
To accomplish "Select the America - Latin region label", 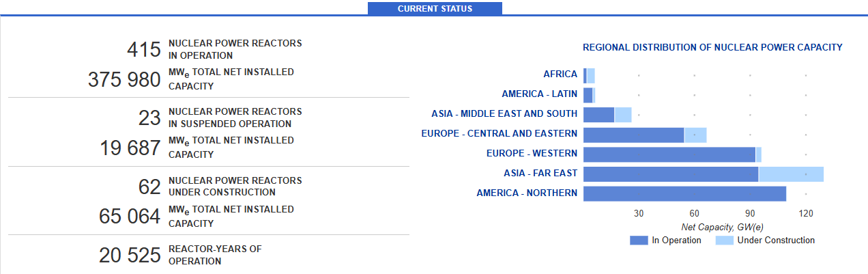I will point(539,94).
